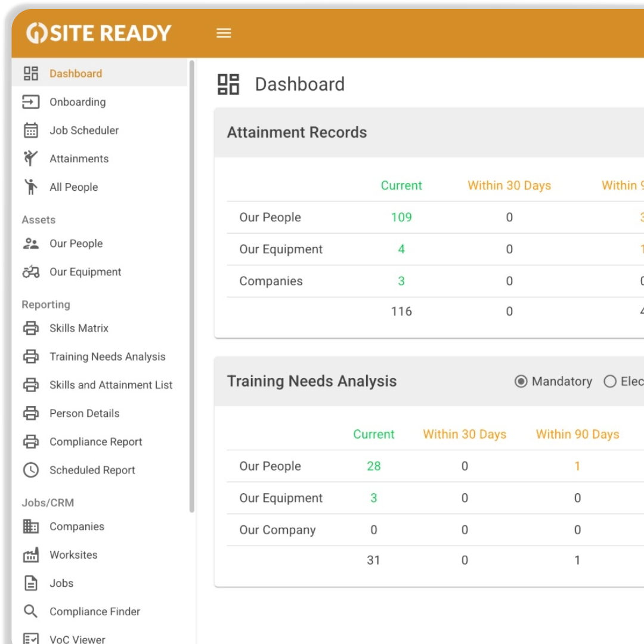The height and width of the screenshot is (644, 644).
Task: Click the sidebar vertical scrollbar
Action: coord(191,286)
